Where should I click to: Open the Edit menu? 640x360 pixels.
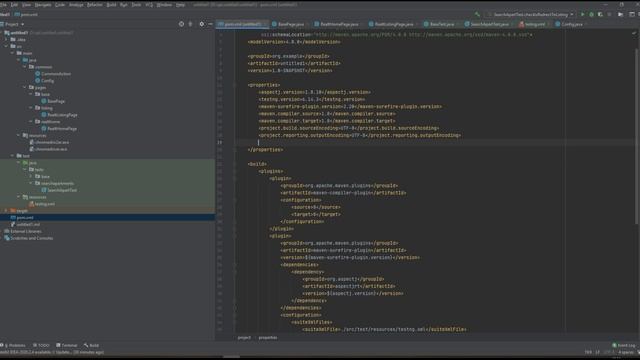[x=14, y=5]
